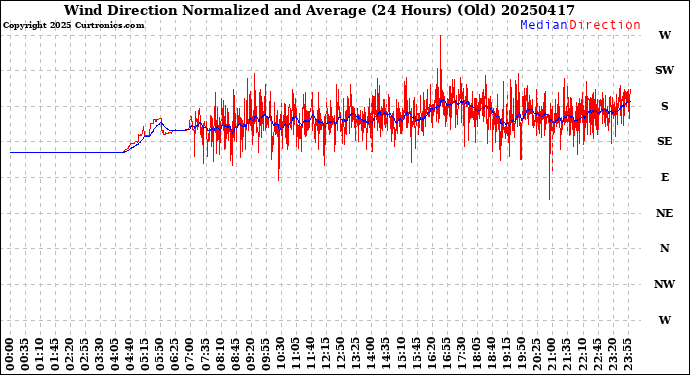The image size is (690, 375).
Task: Click the 23:55 time axis label
Action: click(627, 354)
